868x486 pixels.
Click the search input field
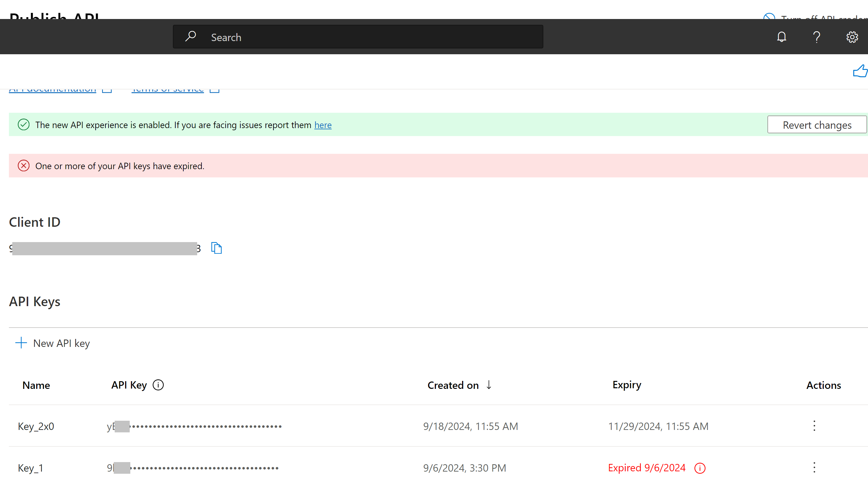click(x=357, y=36)
